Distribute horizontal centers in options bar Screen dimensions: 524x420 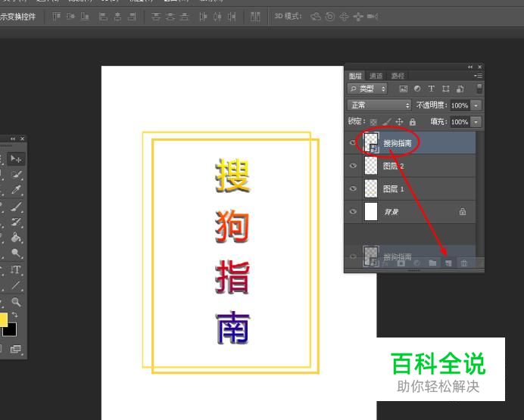[x=217, y=17]
